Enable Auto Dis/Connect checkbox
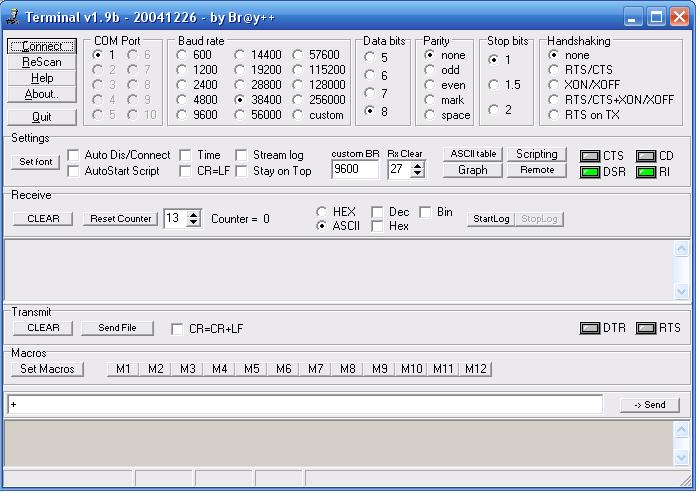698x493 pixels. pyautogui.click(x=73, y=155)
